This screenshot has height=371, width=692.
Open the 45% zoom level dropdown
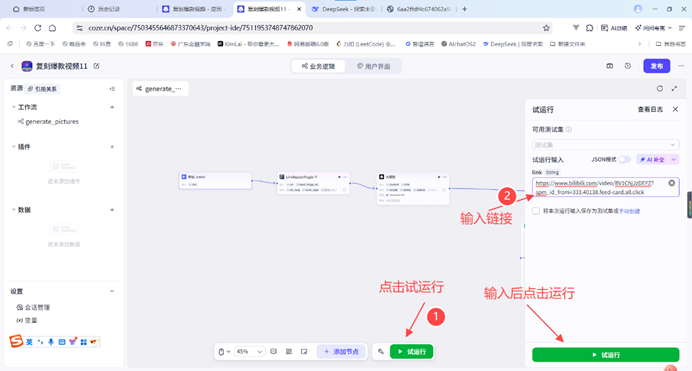[249, 352]
